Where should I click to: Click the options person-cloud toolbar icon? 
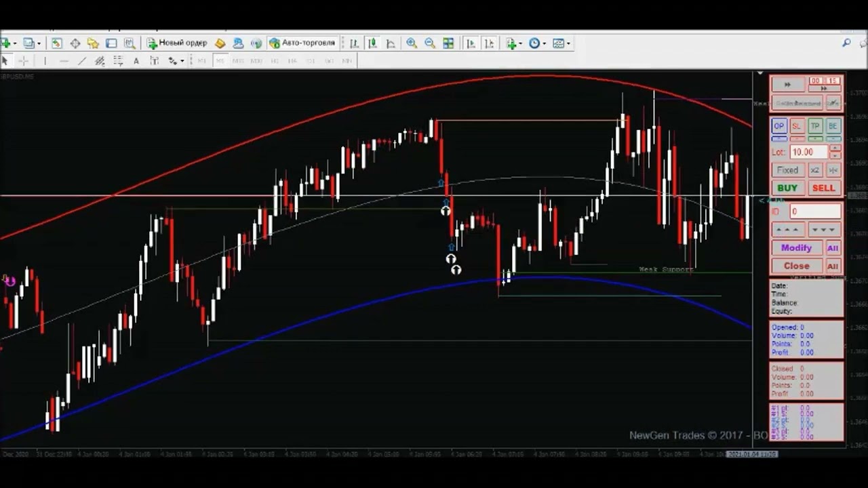pos(238,43)
